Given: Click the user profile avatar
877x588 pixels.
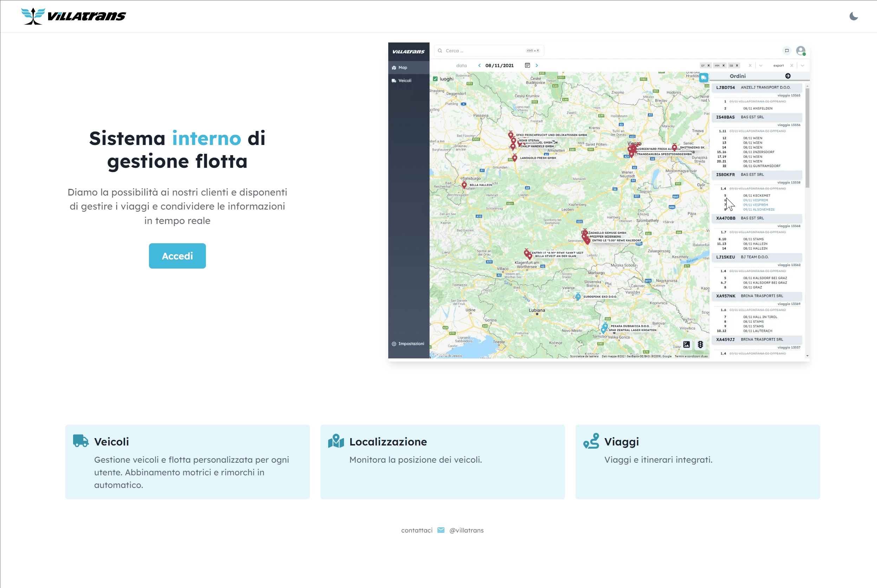Looking at the screenshot, I should click(x=800, y=51).
